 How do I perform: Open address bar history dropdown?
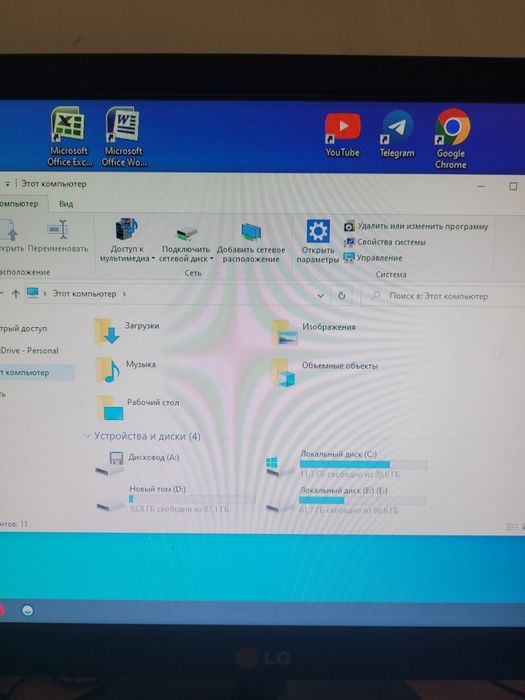pyautogui.click(x=320, y=296)
